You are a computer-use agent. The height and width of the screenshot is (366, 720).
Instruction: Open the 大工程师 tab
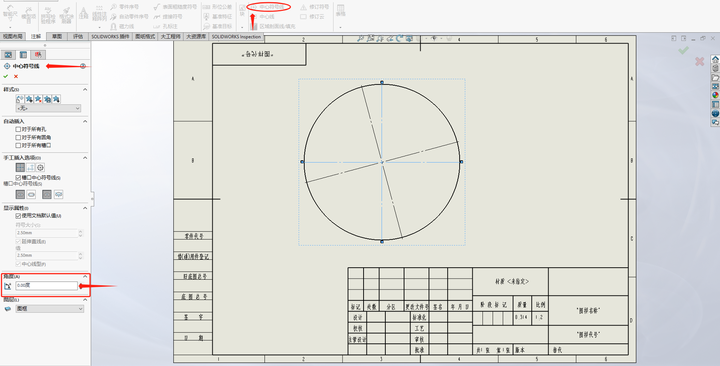click(x=170, y=36)
